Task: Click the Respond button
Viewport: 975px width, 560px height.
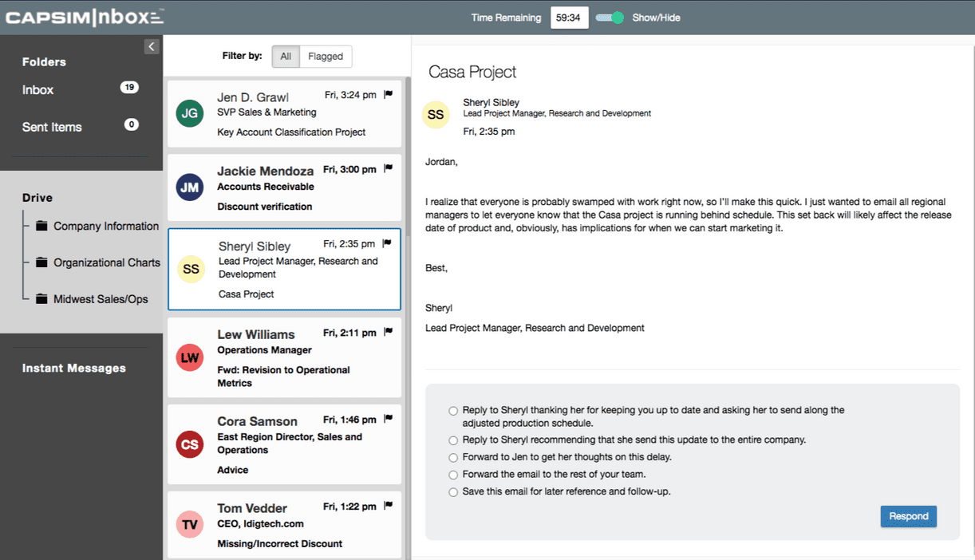Action: point(908,516)
